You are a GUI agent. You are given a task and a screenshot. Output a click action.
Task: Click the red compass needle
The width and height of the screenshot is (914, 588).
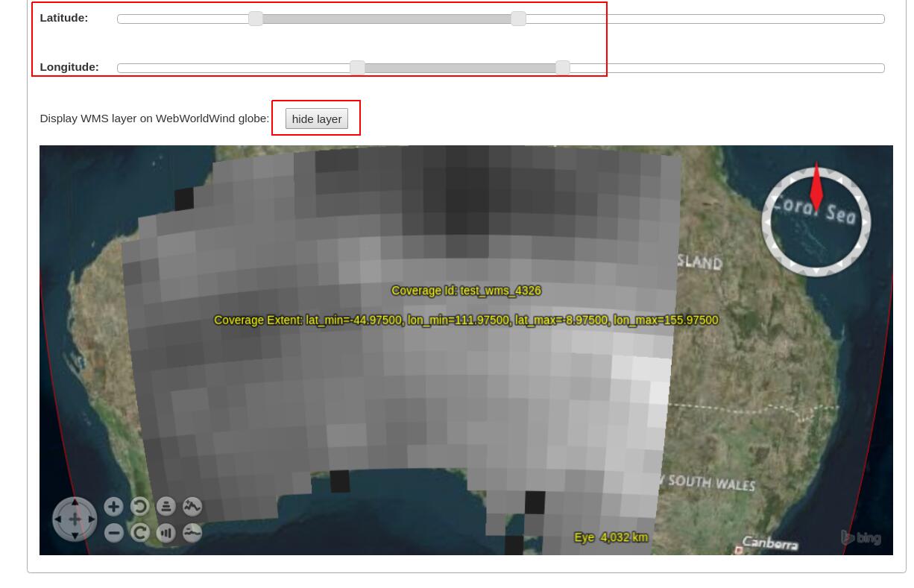click(x=816, y=186)
